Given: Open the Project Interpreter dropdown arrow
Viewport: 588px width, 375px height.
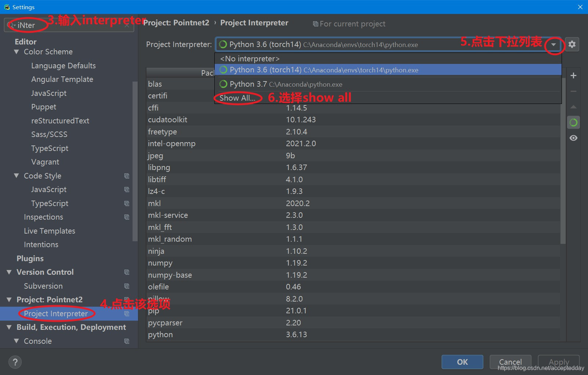Looking at the screenshot, I should (x=553, y=45).
